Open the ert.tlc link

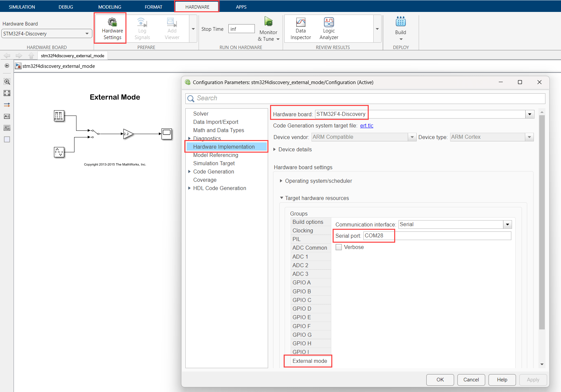(367, 125)
